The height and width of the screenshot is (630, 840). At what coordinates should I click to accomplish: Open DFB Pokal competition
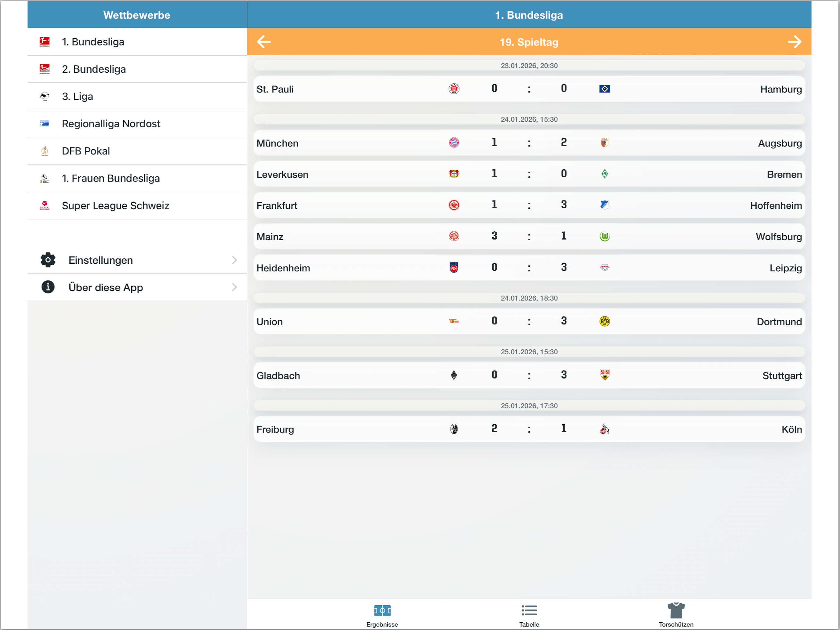[x=137, y=151]
